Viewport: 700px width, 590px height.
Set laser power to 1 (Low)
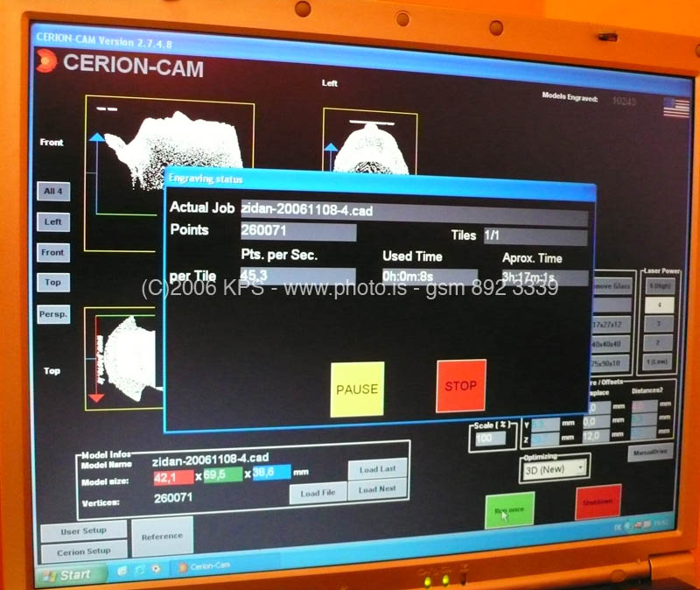tap(658, 362)
